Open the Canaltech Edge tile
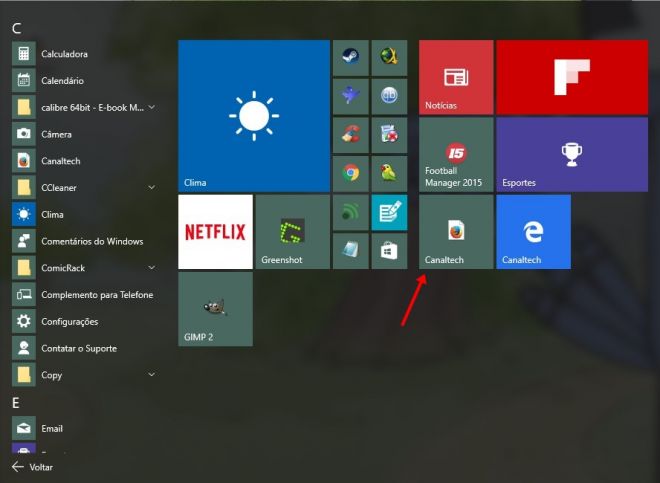Viewport: 660px width, 483px height. click(x=533, y=232)
